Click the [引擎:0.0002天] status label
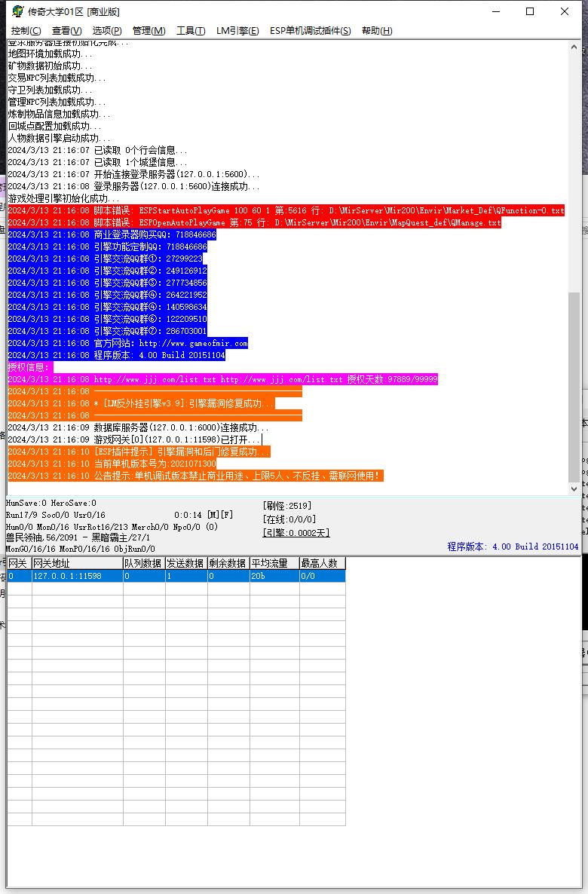The image size is (588, 894). pos(296,532)
